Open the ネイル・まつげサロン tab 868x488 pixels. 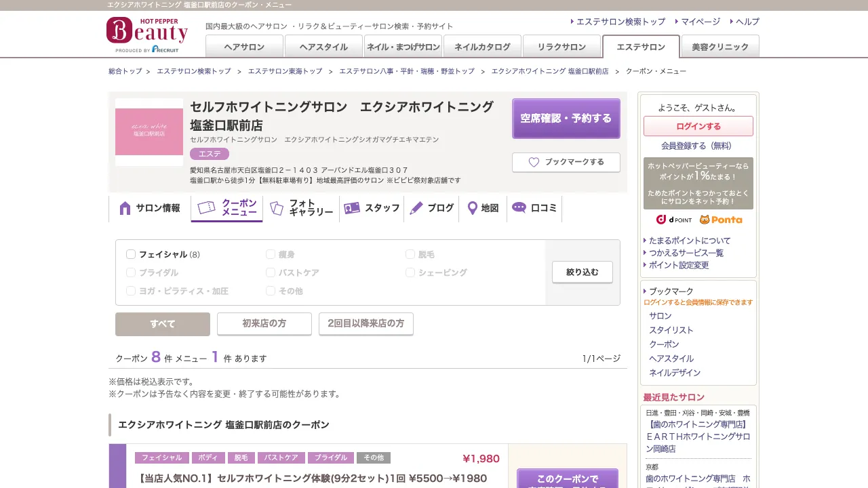(403, 47)
